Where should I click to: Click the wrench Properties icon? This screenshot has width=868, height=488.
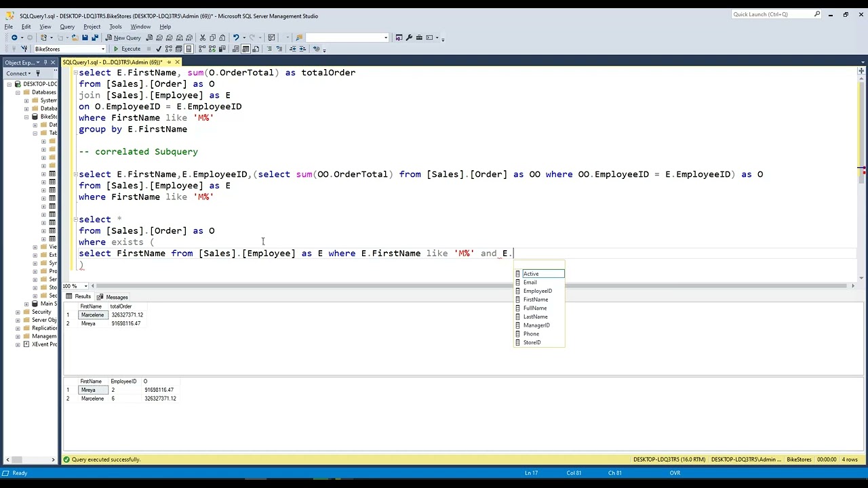click(409, 38)
